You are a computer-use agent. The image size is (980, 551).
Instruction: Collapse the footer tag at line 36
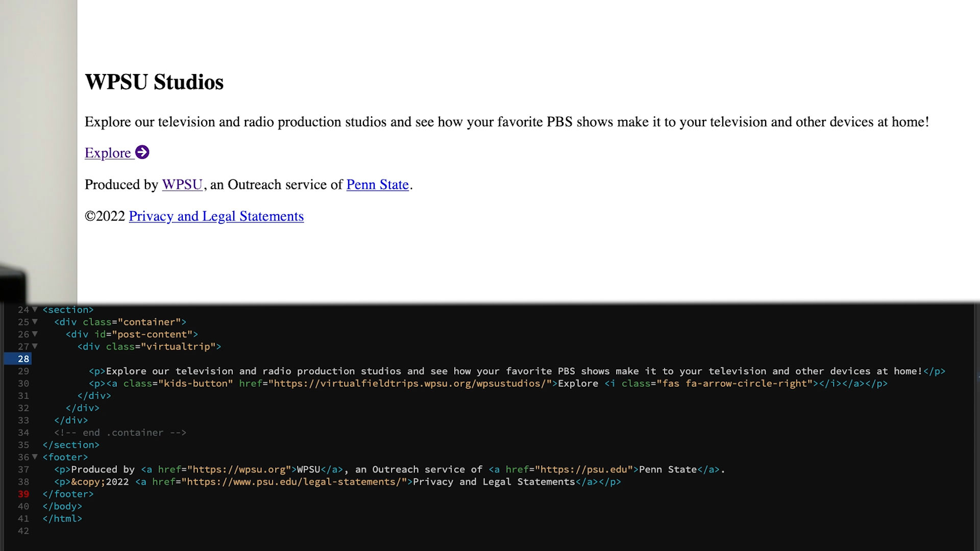(x=35, y=457)
